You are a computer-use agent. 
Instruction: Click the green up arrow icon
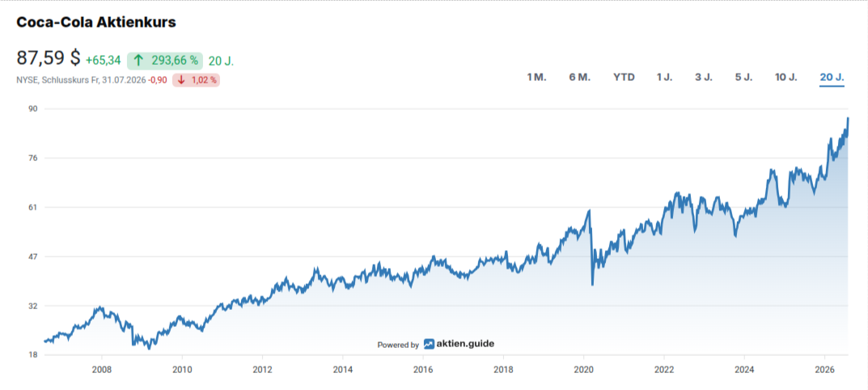pos(138,61)
